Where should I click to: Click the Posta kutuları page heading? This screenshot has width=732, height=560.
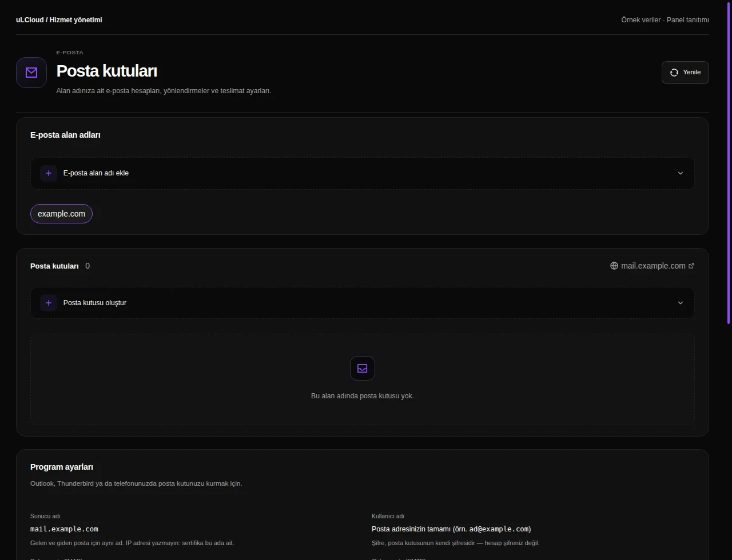click(x=106, y=71)
